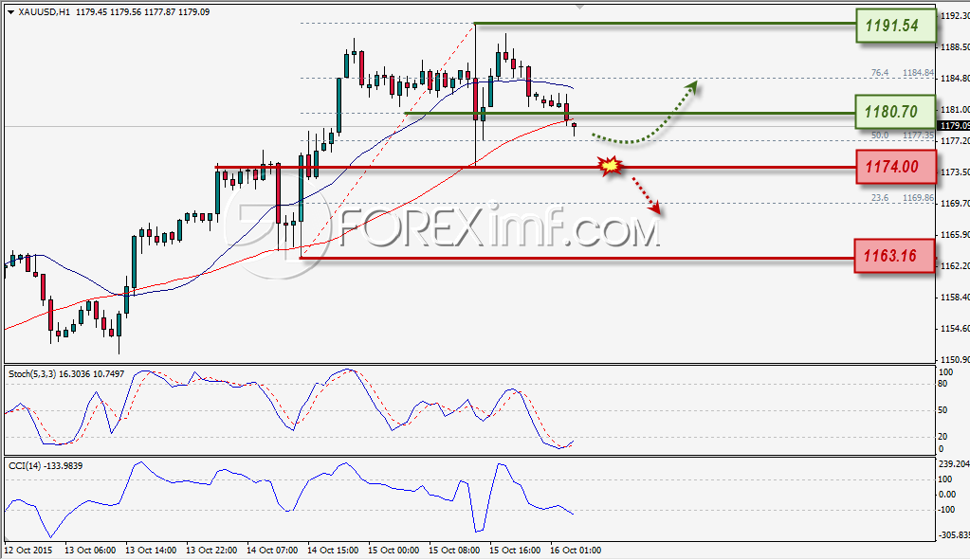Click the 13 Oct 22:00 time axis label
This screenshot has width=970, height=560.
click(x=210, y=551)
